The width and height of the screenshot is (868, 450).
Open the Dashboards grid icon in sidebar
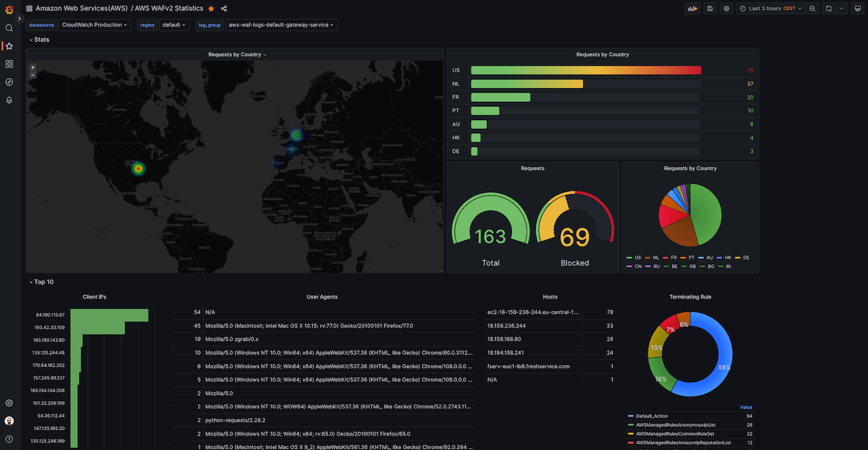click(9, 64)
